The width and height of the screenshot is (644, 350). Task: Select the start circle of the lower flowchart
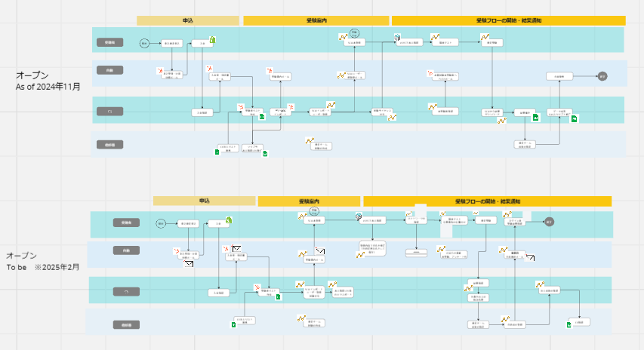pyautogui.click(x=161, y=223)
